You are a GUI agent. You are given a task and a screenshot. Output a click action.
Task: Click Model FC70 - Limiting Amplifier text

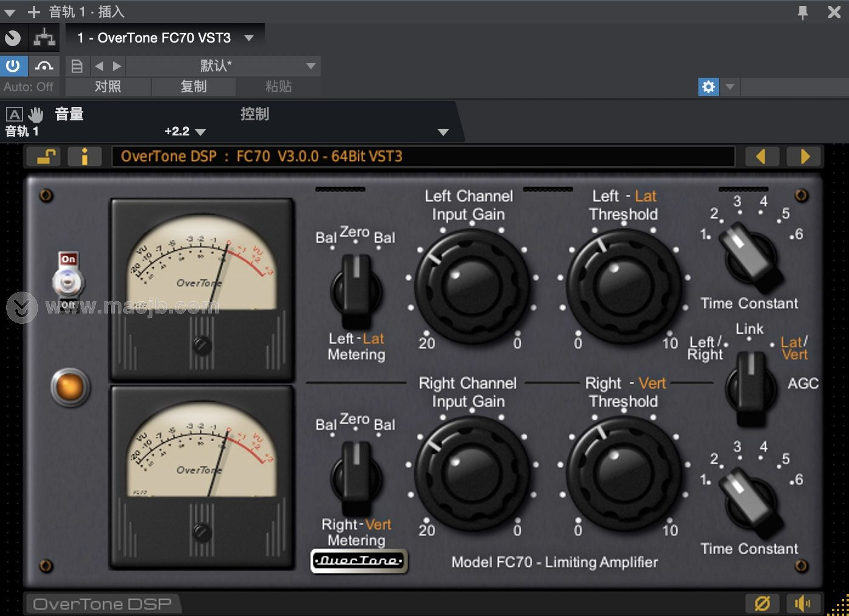pos(554,563)
